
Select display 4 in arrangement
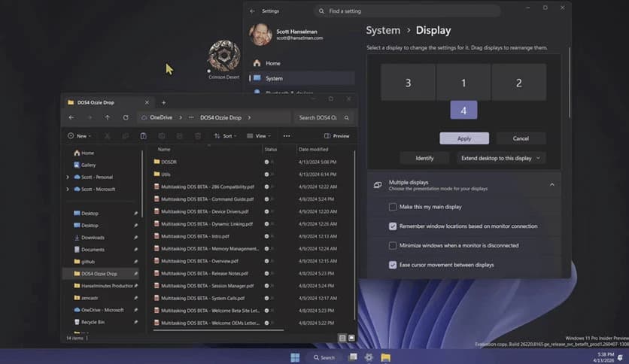tap(463, 110)
